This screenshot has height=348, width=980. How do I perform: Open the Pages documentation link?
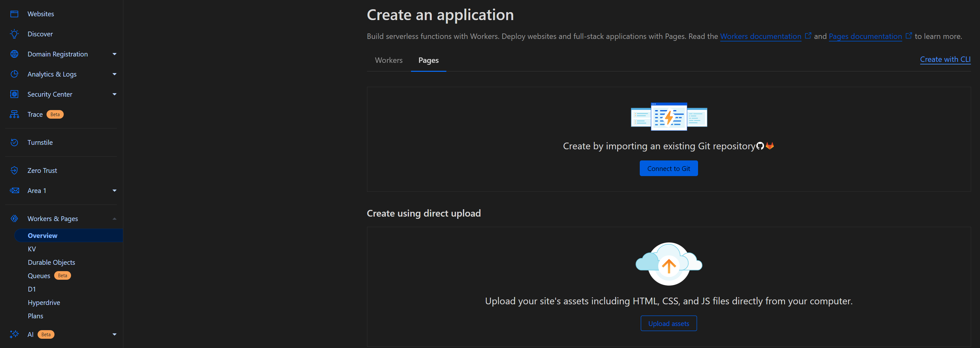[x=865, y=36]
